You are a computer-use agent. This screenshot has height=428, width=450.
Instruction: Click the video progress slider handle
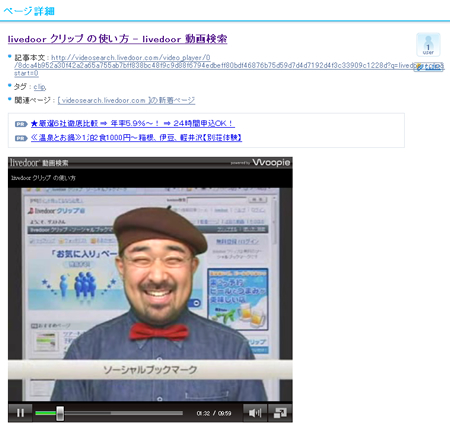(60, 413)
